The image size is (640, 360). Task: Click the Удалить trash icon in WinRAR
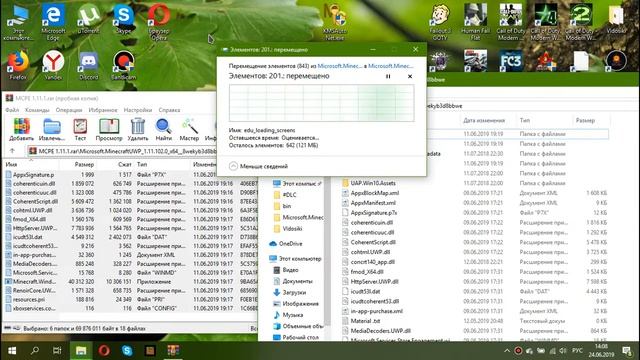(138, 129)
